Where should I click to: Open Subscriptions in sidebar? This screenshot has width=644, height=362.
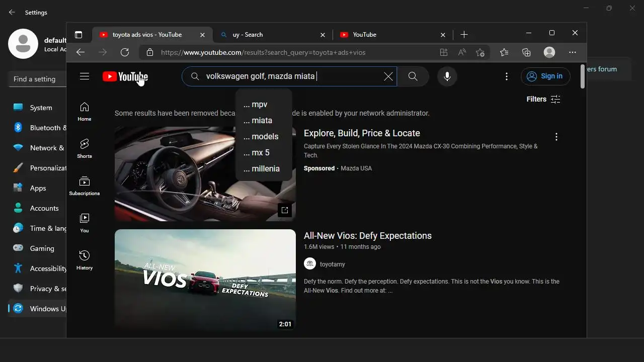pos(85,186)
